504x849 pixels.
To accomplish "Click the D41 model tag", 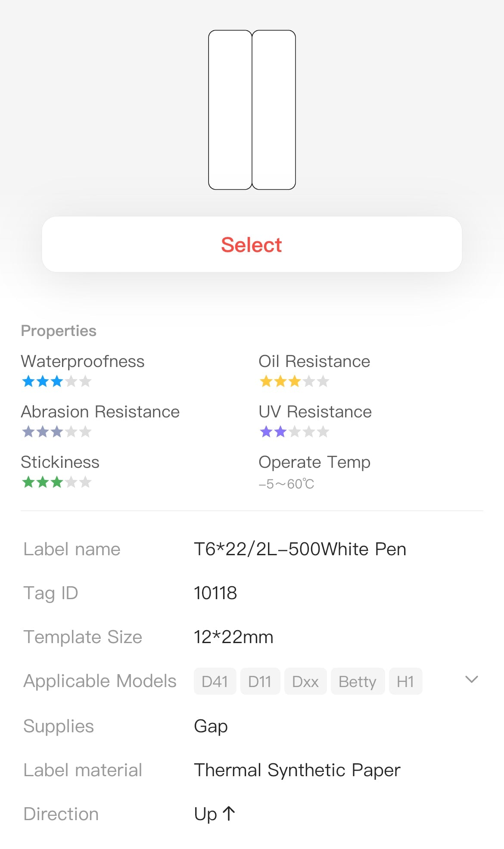I will 215,681.
